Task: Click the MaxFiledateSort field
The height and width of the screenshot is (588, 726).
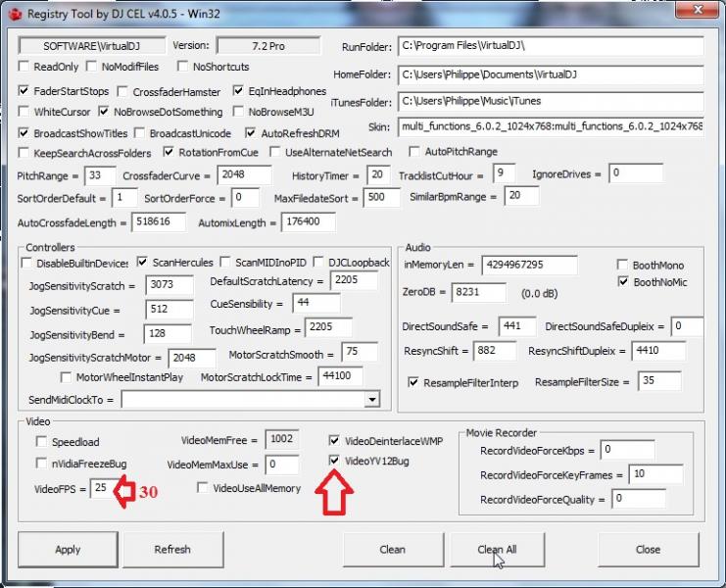Action: click(x=382, y=197)
